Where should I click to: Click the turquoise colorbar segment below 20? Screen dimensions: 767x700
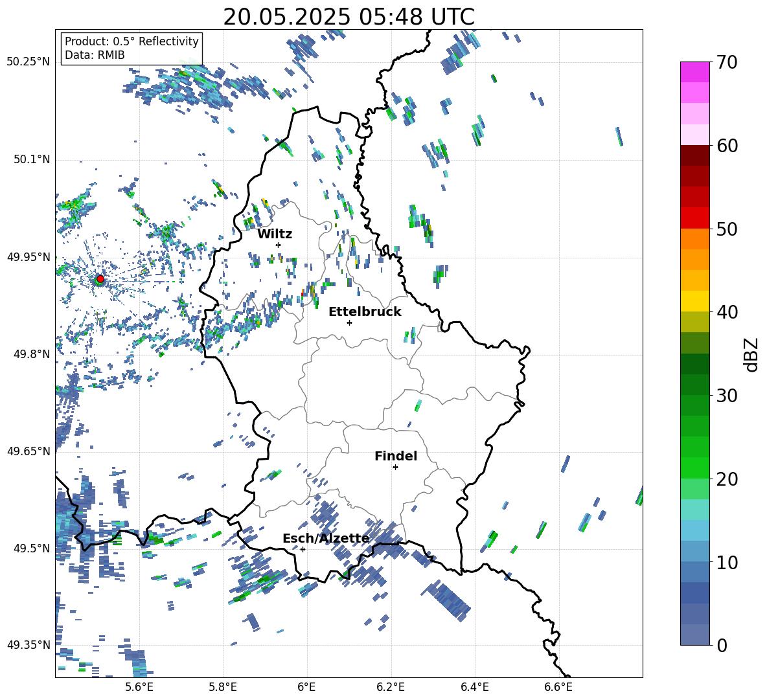pyautogui.click(x=695, y=510)
